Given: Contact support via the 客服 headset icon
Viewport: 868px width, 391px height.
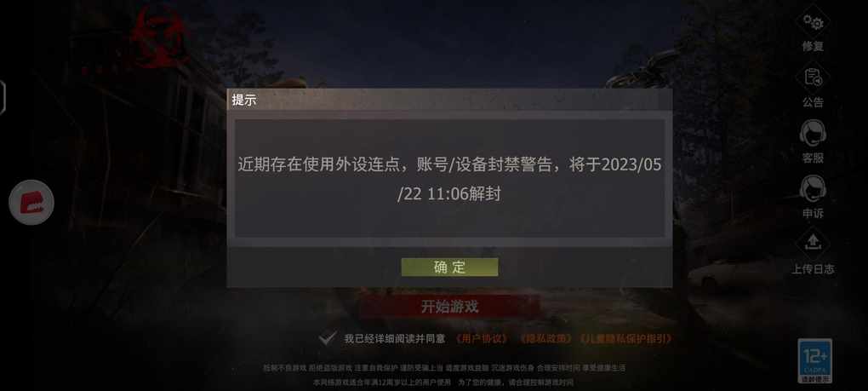Looking at the screenshot, I should click(813, 133).
